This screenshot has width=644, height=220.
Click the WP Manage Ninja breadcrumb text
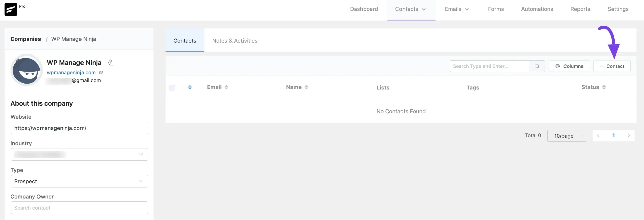[73, 39]
